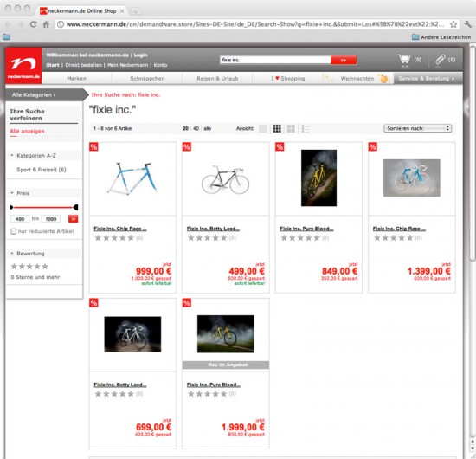The image size is (476, 459).
Task: Select the list view icon
Action: click(306, 129)
